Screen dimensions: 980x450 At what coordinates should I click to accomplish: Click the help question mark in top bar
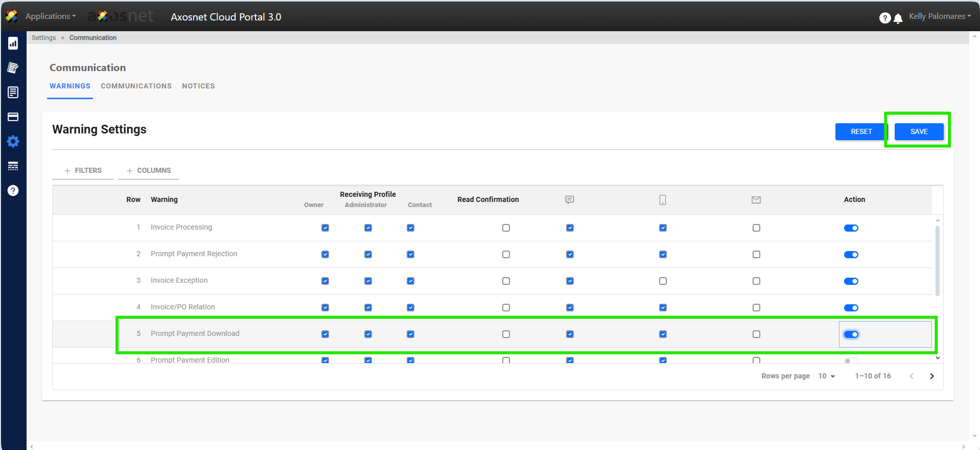[x=884, y=18]
